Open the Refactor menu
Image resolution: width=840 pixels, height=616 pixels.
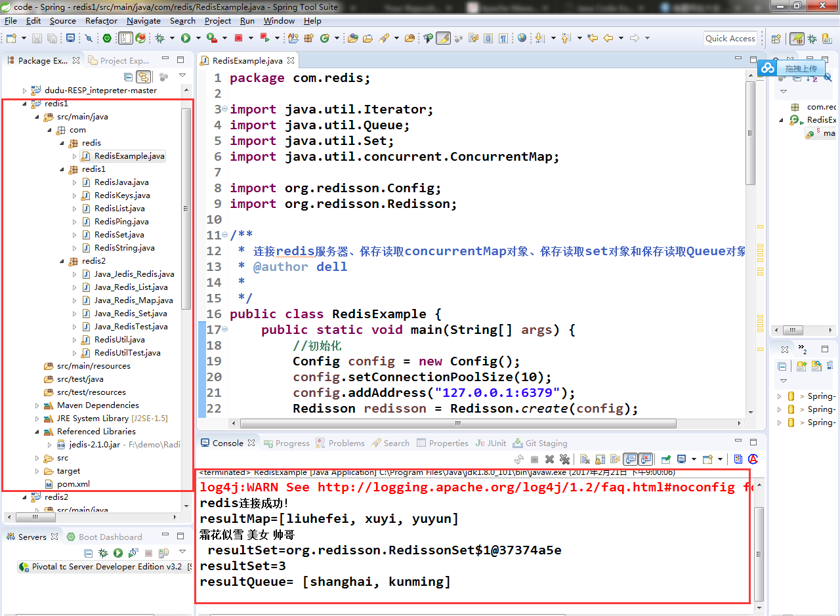pos(101,20)
